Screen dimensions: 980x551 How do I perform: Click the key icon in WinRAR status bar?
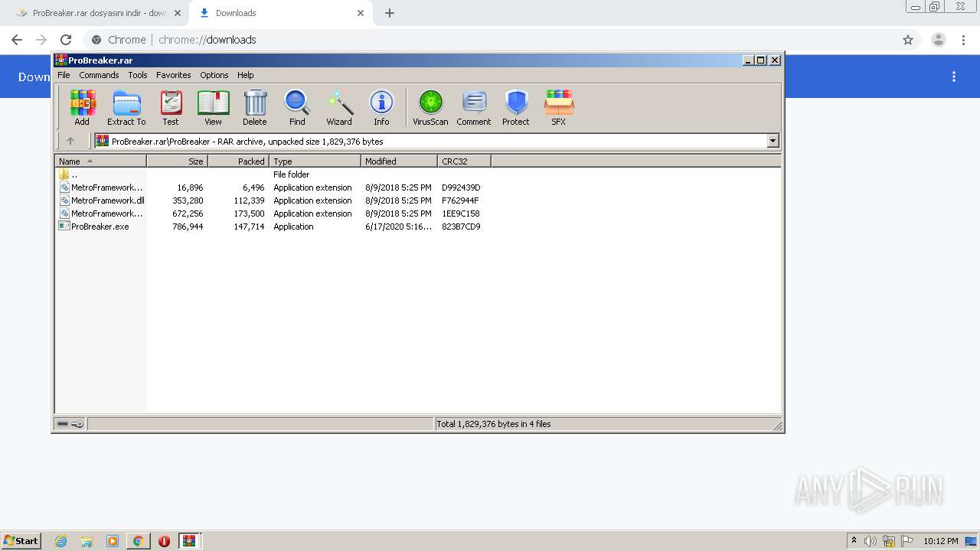click(x=77, y=424)
